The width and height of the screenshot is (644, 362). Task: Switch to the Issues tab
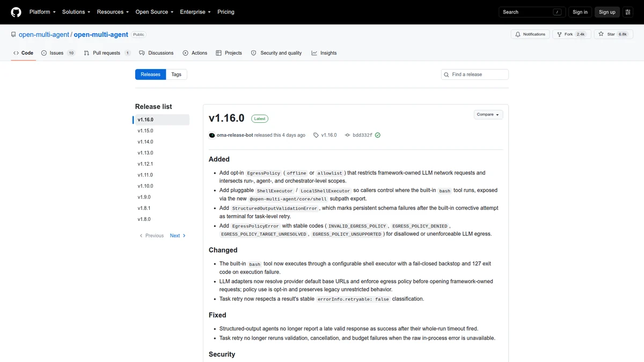pyautogui.click(x=58, y=53)
